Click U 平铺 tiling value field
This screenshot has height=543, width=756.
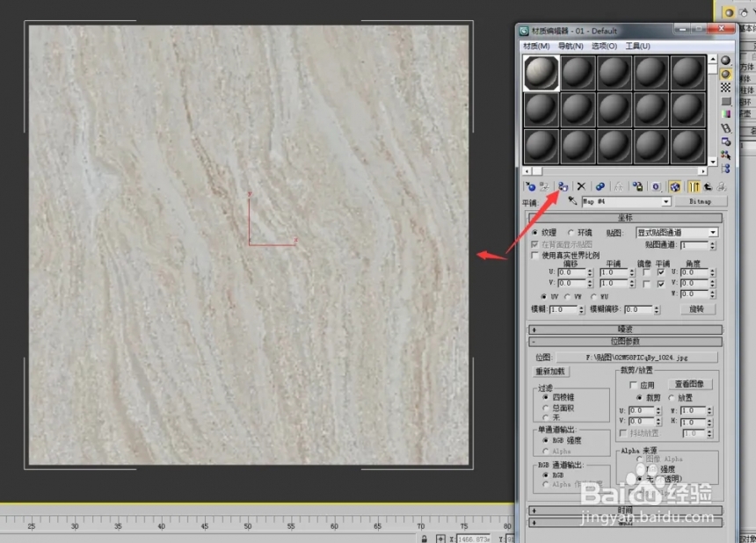pos(614,272)
